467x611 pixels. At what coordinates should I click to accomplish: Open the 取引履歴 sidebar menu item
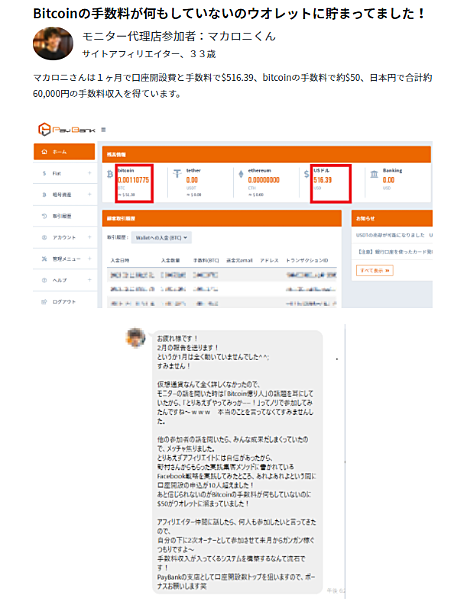point(65,216)
